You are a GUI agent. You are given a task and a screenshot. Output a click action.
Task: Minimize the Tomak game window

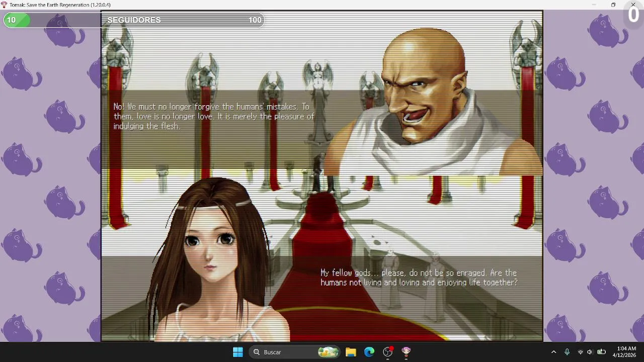pyautogui.click(x=594, y=5)
